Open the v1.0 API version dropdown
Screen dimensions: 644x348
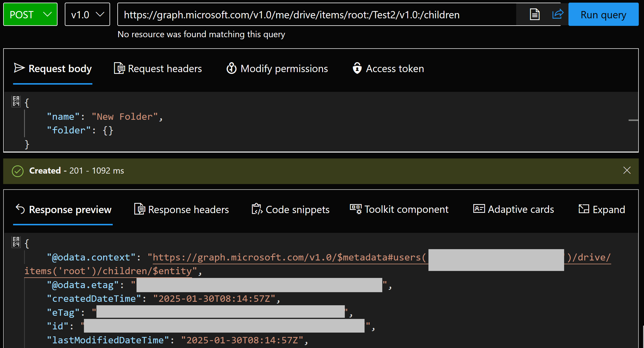click(87, 15)
